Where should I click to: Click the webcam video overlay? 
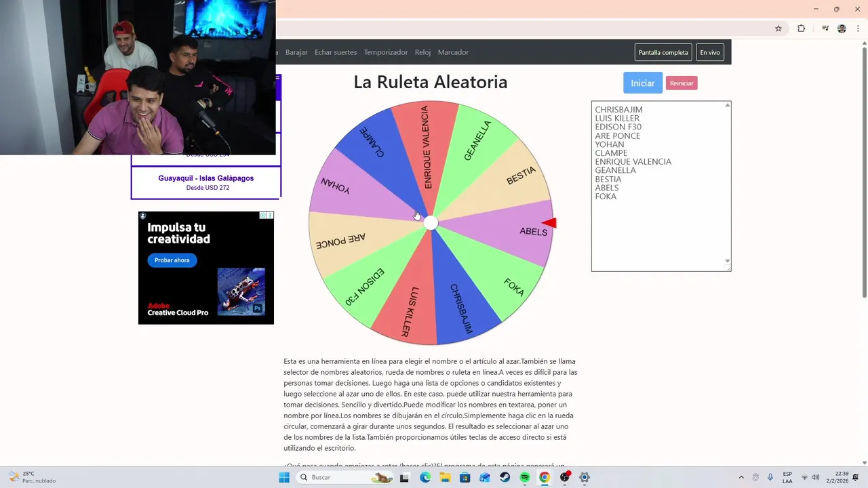pyautogui.click(x=138, y=77)
